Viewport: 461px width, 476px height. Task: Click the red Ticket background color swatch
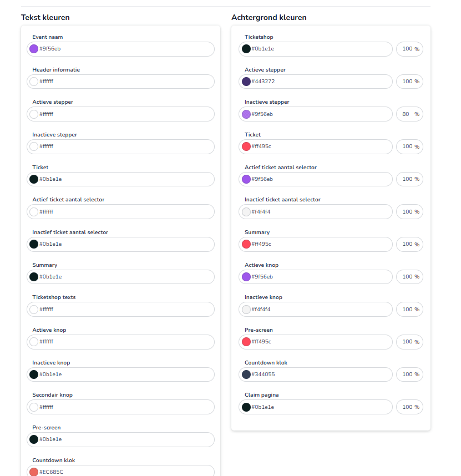coord(246,146)
